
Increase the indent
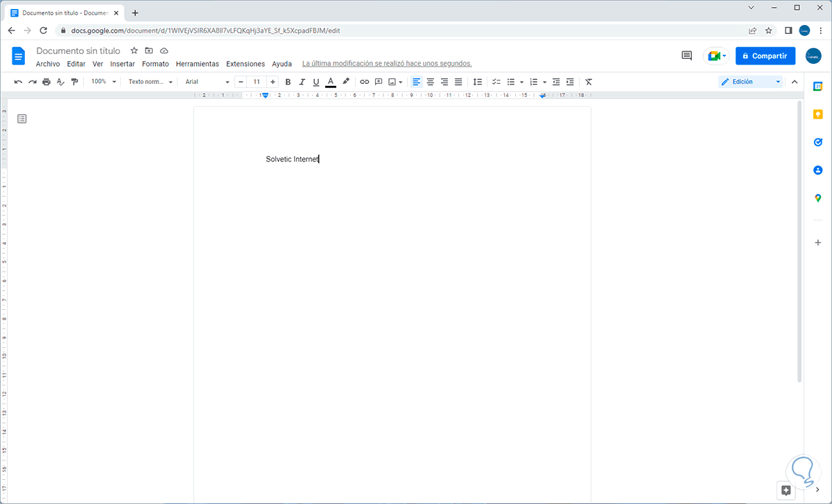570,82
